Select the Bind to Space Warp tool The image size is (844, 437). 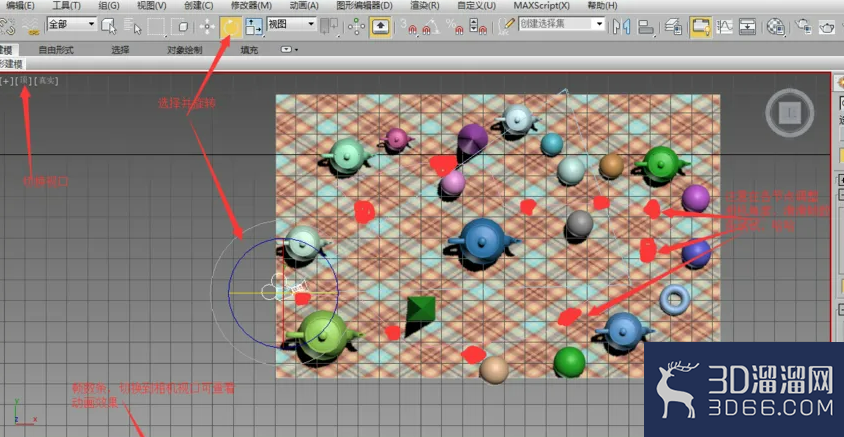point(31,27)
